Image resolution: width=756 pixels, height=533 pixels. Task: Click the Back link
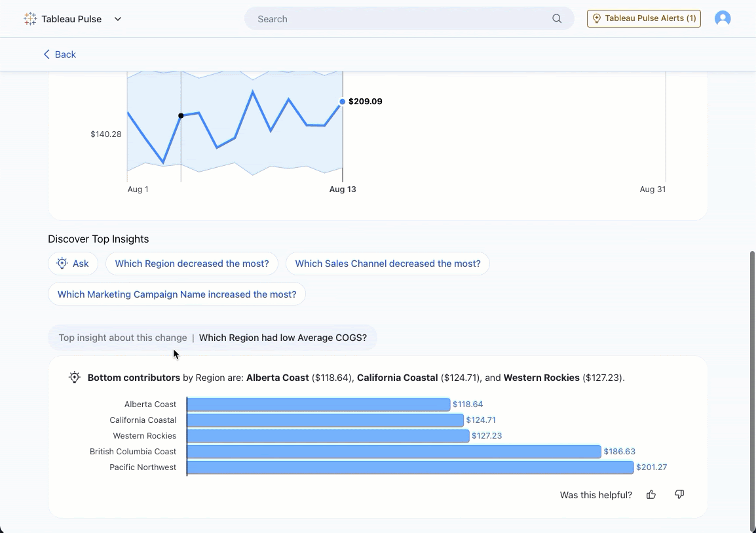[x=64, y=54]
